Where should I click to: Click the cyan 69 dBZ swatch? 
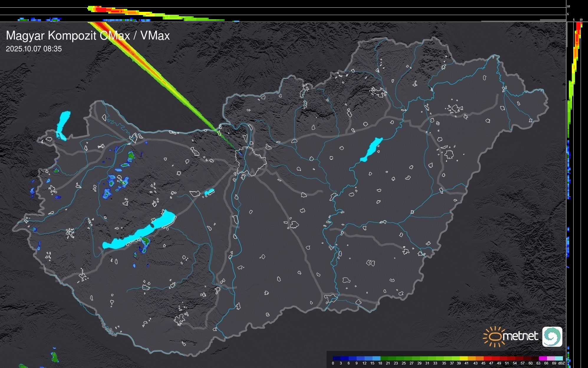click(559, 358)
